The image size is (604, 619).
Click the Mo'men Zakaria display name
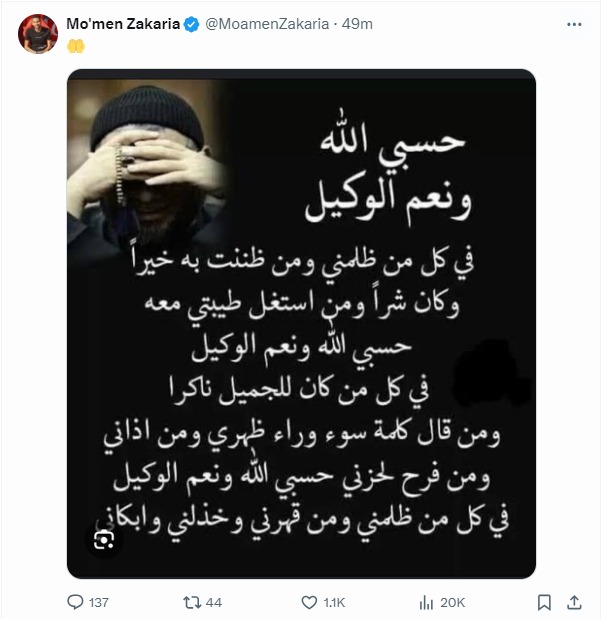pos(123,24)
